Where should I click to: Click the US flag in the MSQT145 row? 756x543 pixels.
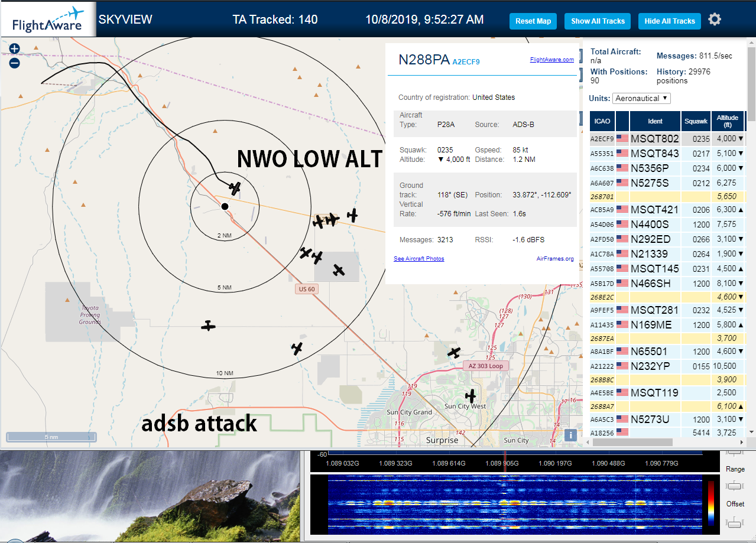[x=622, y=269]
